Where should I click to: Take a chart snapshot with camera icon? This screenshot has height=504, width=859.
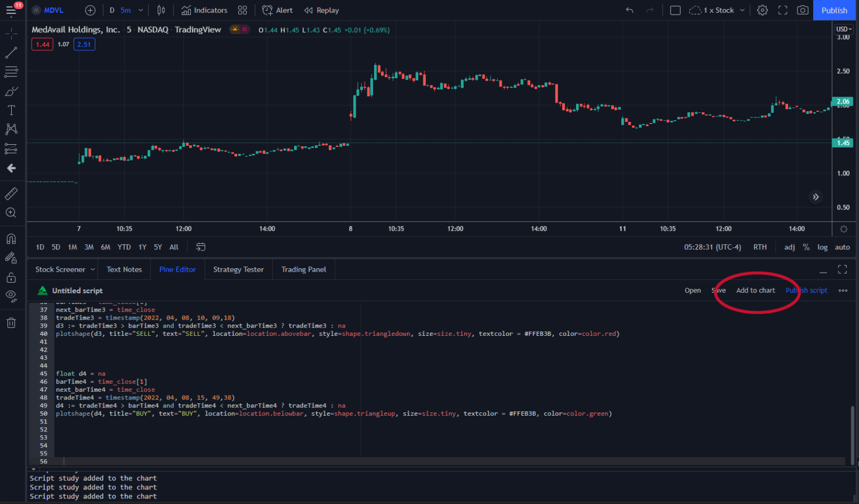pyautogui.click(x=803, y=10)
